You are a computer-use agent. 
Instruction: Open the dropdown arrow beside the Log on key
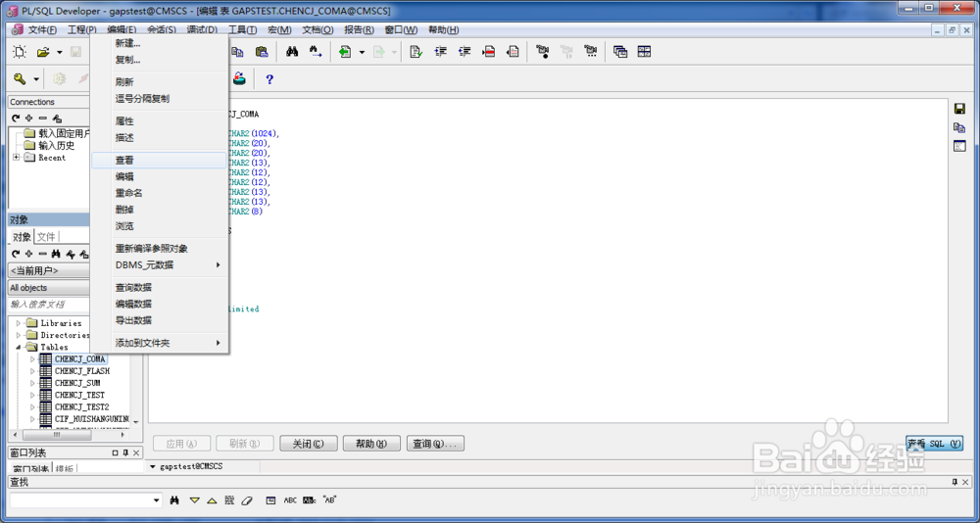(36, 79)
